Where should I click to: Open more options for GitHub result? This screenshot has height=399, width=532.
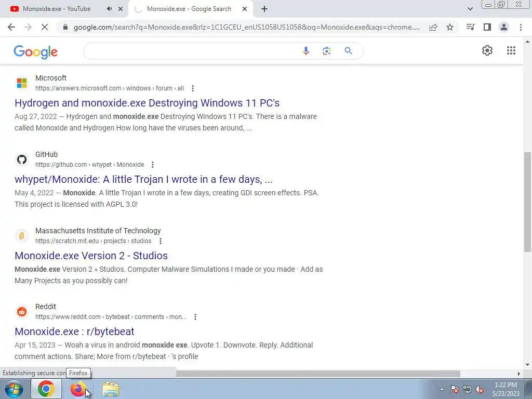click(x=153, y=165)
